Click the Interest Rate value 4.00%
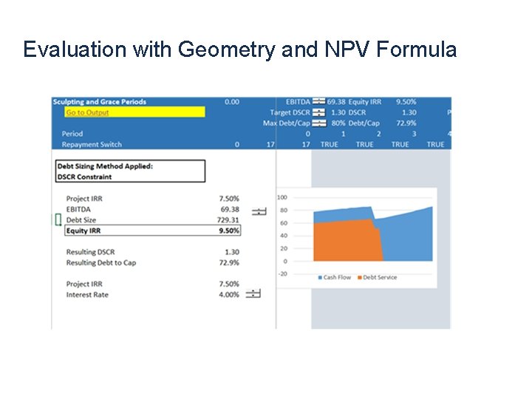The image size is (532, 399). tap(229, 295)
